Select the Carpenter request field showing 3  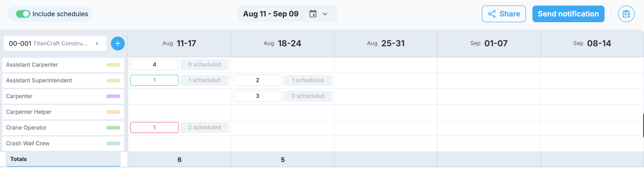[x=258, y=96]
